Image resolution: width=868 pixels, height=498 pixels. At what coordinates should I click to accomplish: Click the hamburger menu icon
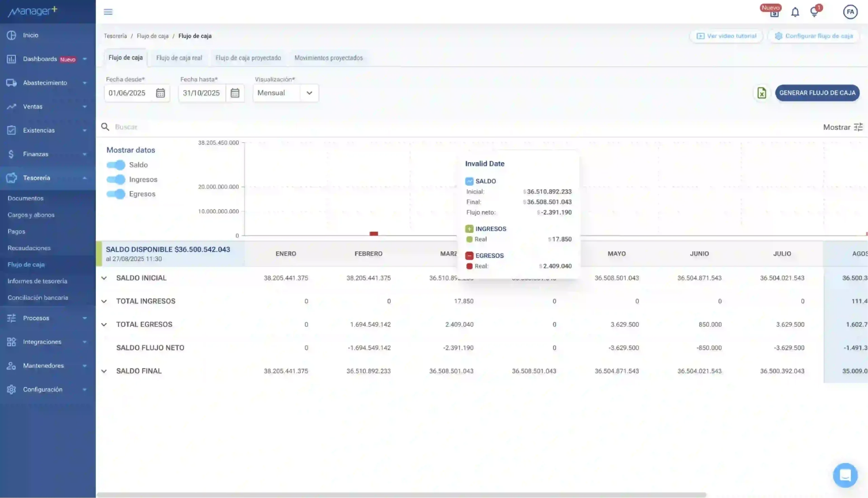(x=108, y=12)
